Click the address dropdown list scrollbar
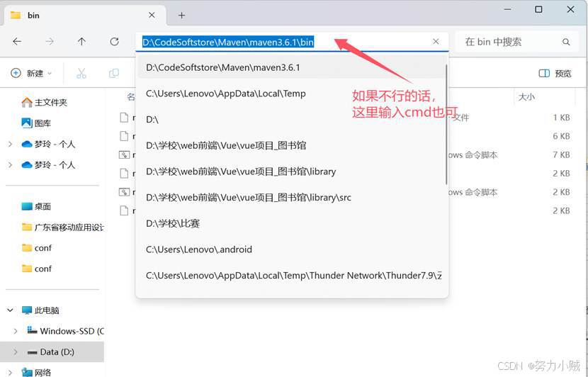Viewport: 588px width, 377px height. click(x=446, y=124)
